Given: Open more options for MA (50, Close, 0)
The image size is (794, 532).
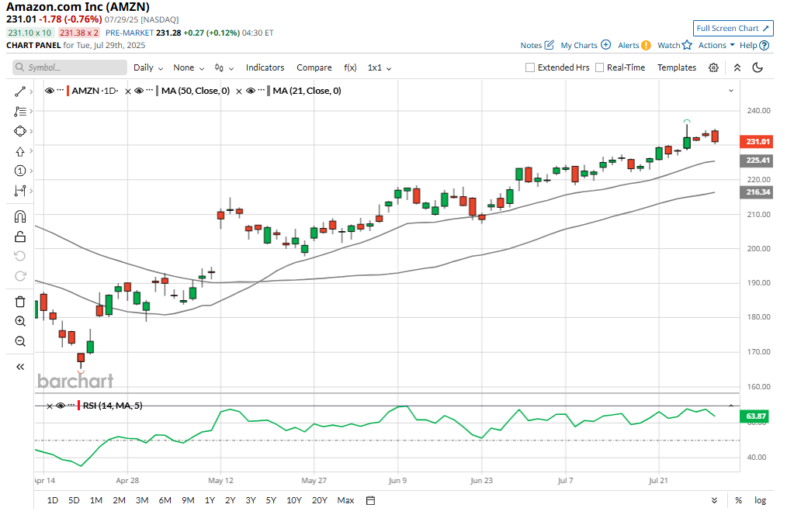Looking at the screenshot, I should [149, 91].
